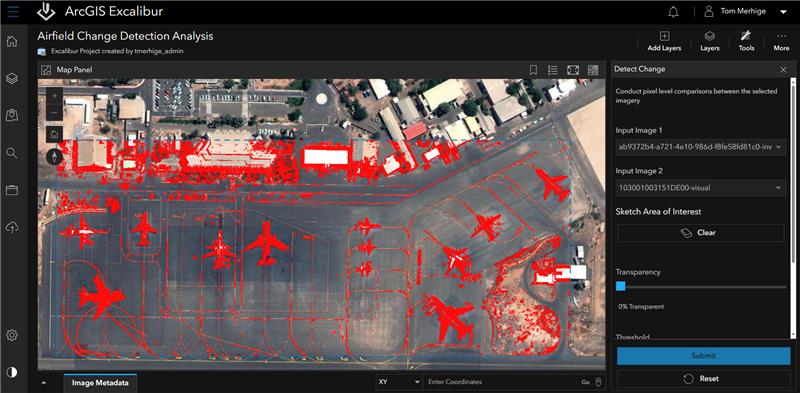800x393 pixels.
Task: Open the More options menu
Action: 781,41
